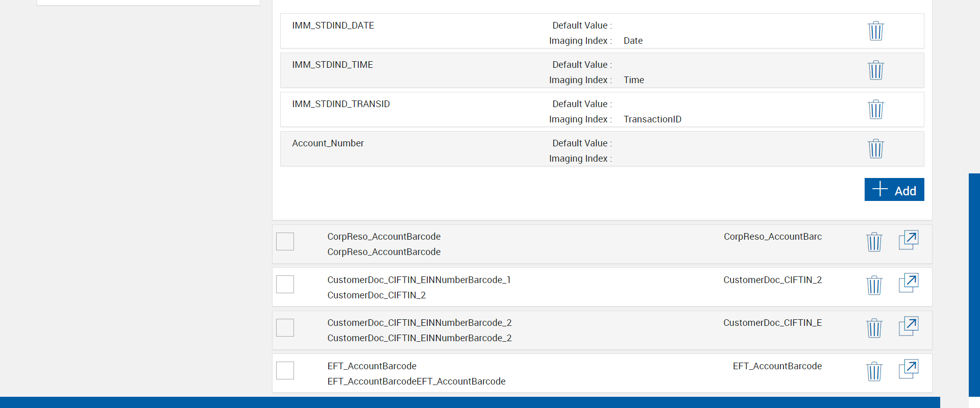Viewport: 980px width, 408px height.
Task: Click EFT_AccountBarcodeEFT_AccountBarcode description text
Action: (x=416, y=381)
